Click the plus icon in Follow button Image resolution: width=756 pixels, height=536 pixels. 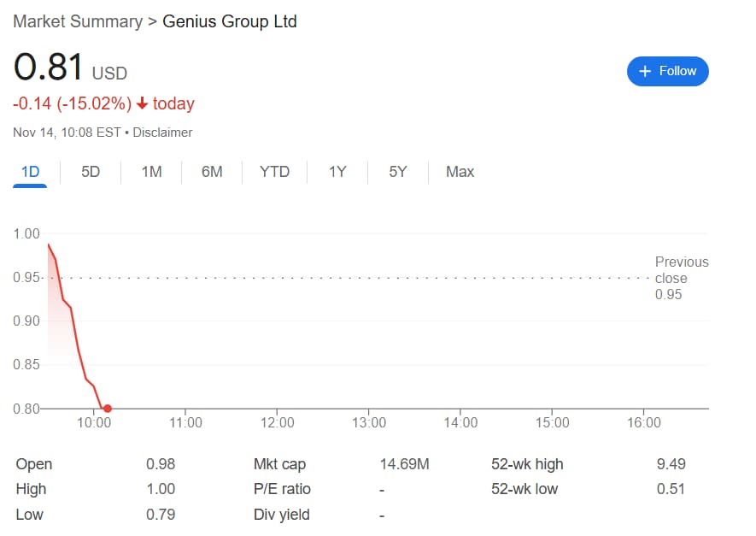(645, 72)
